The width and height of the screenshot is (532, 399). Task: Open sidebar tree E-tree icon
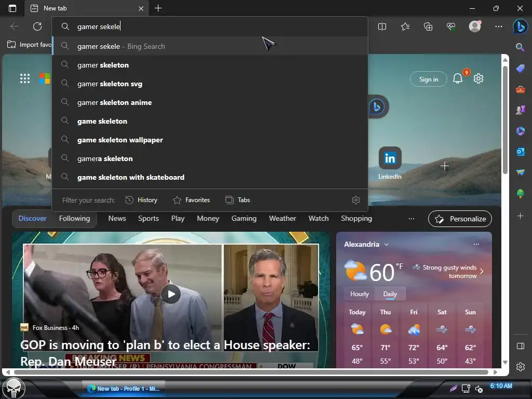pos(520,193)
